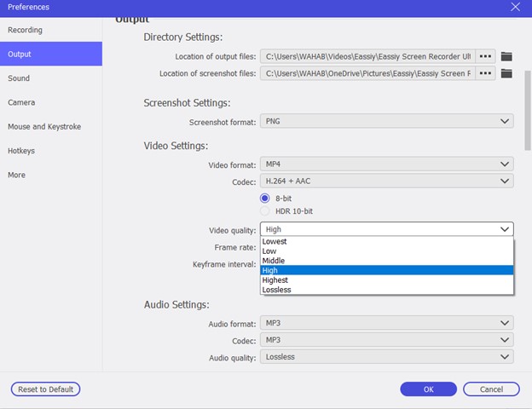Browse output files location with ellipsis button
The image size is (532, 409).
tap(485, 56)
